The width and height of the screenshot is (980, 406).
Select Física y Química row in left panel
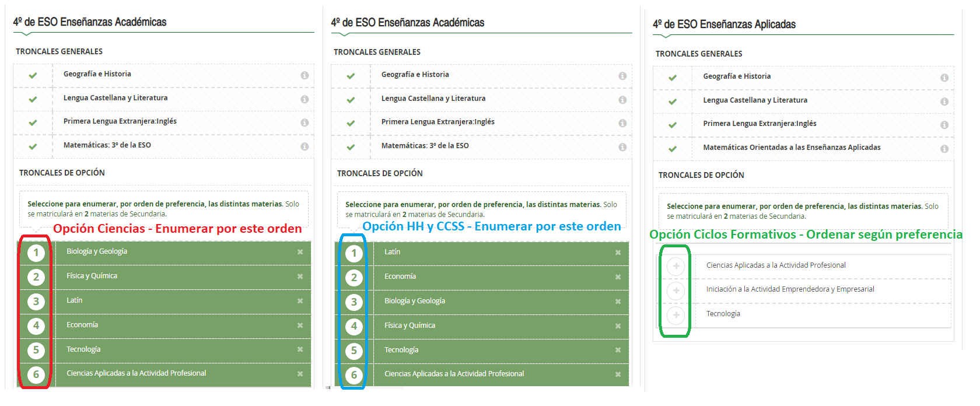pos(164,276)
